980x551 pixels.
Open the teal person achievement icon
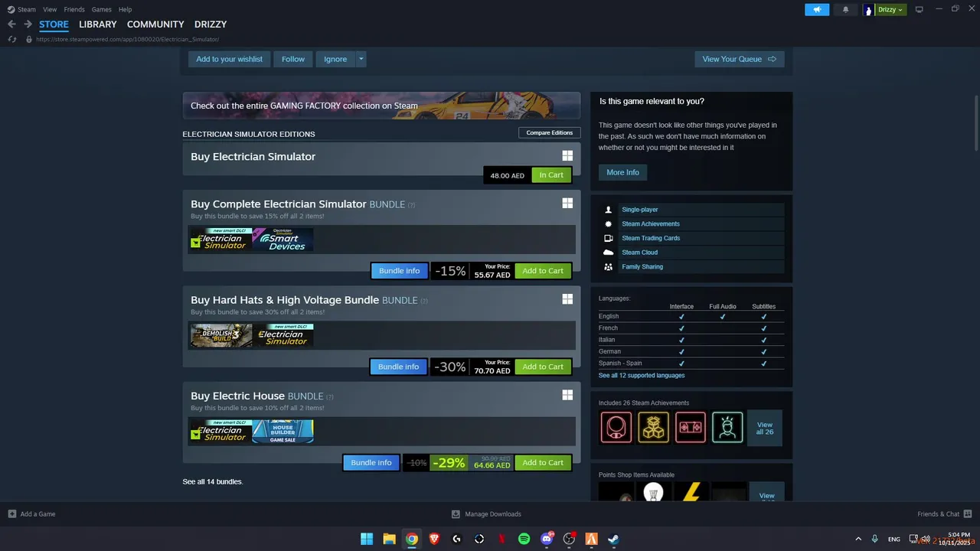727,427
